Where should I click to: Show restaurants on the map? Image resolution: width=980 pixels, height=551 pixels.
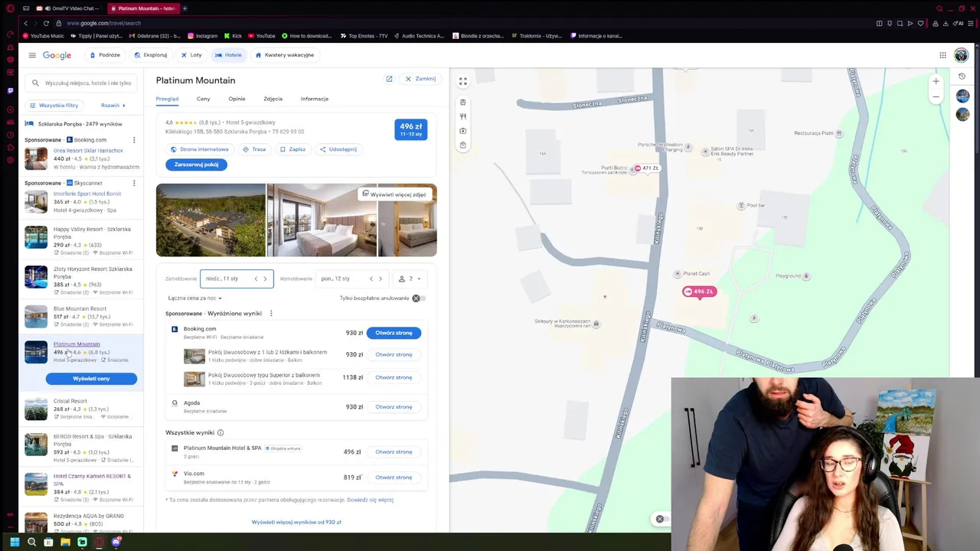click(462, 116)
